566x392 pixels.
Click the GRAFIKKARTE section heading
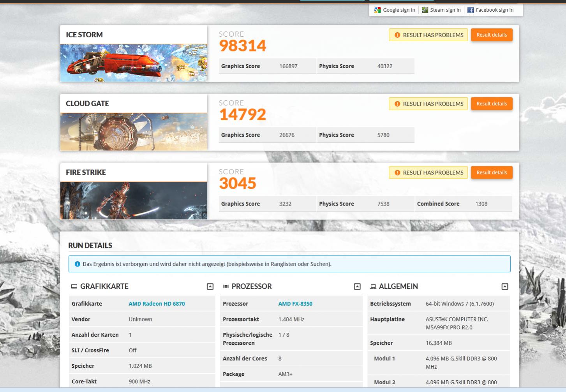pos(104,287)
